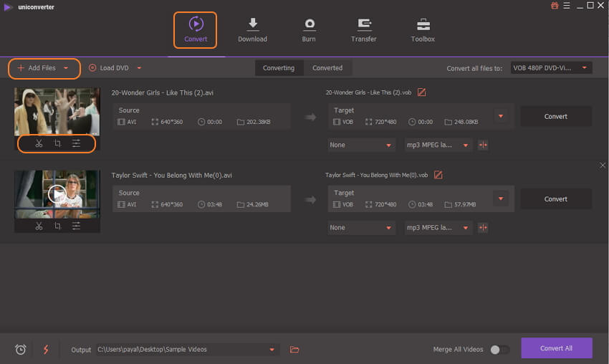Open the Transfer section
Image resolution: width=609 pixels, height=364 pixels.
coord(363,30)
